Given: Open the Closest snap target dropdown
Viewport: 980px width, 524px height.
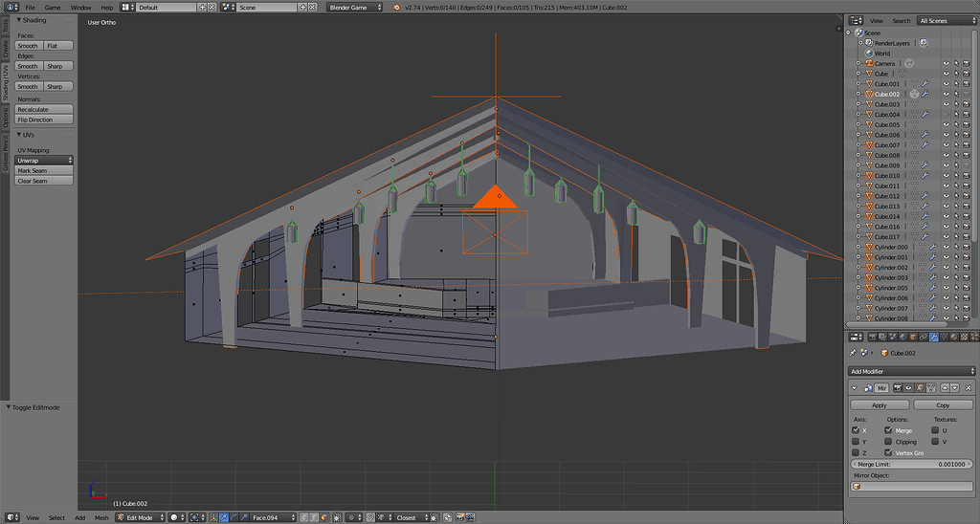Looking at the screenshot, I should click(x=412, y=517).
